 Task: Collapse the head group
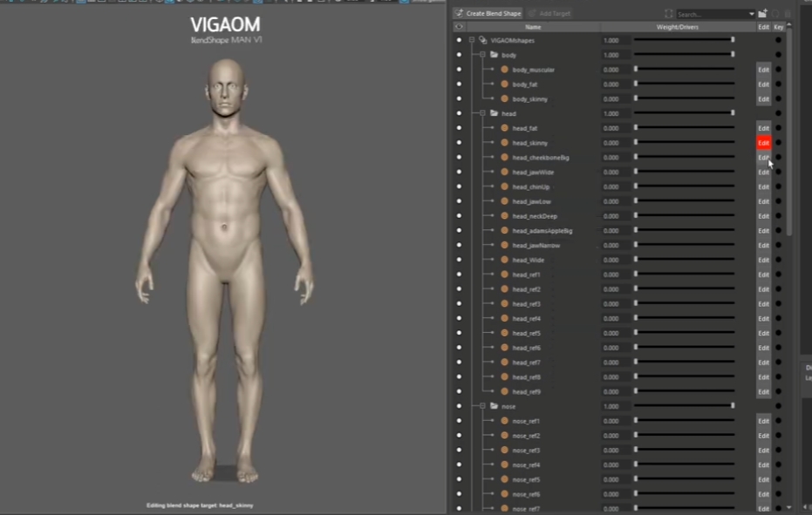[482, 112]
